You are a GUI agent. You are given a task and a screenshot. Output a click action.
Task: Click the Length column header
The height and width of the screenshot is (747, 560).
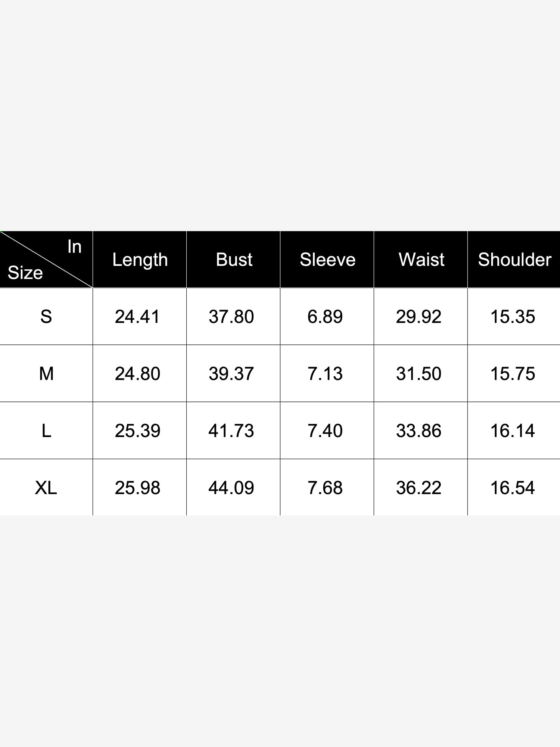click(x=140, y=260)
